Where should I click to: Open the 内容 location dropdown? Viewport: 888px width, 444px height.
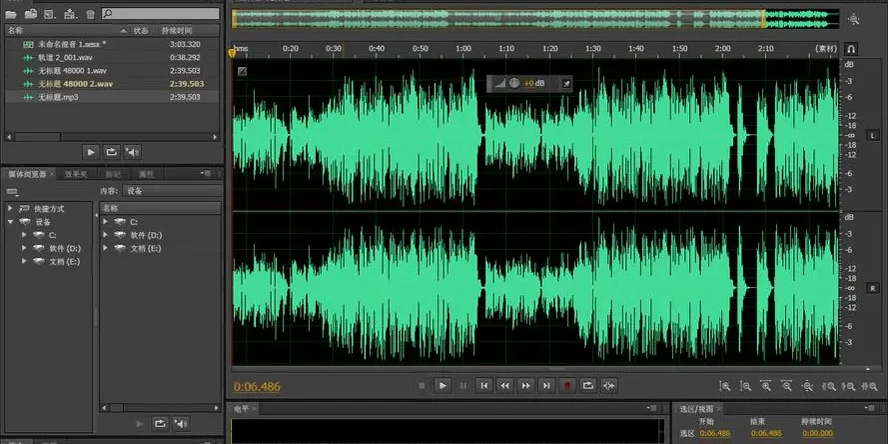[170, 190]
